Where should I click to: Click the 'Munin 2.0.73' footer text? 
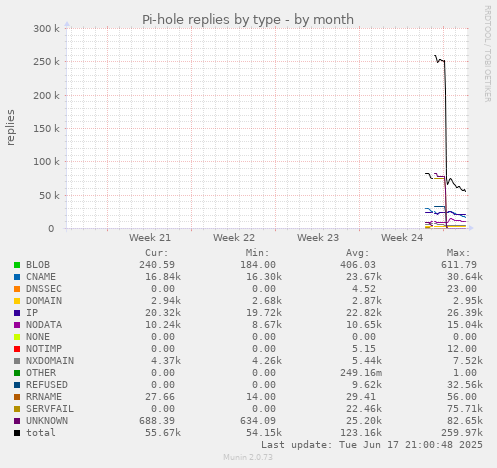[x=248, y=457]
